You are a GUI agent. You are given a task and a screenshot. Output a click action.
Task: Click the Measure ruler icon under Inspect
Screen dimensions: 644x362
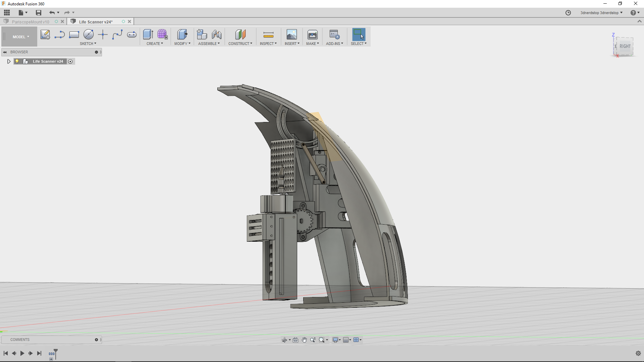tap(268, 35)
